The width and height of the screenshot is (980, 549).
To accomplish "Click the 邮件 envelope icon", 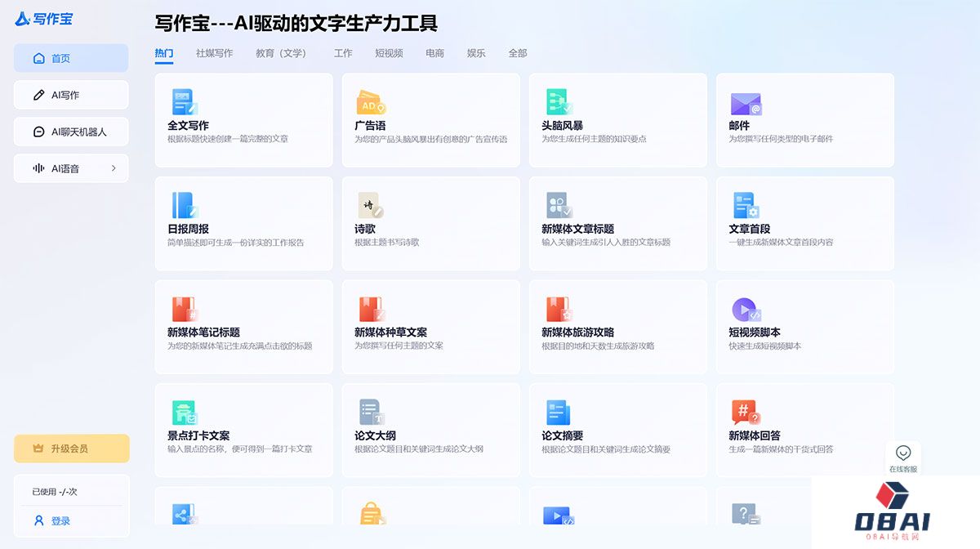I will [745, 104].
